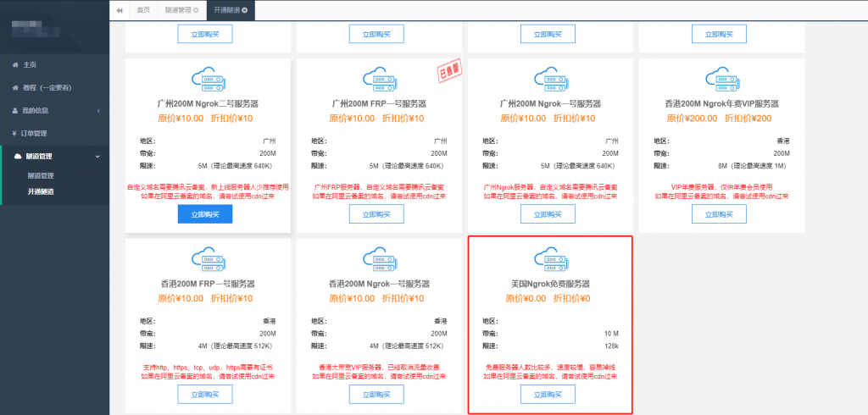Close the 隧道管理 tab with its x icon
This screenshot has width=868, height=415.
(x=196, y=10)
